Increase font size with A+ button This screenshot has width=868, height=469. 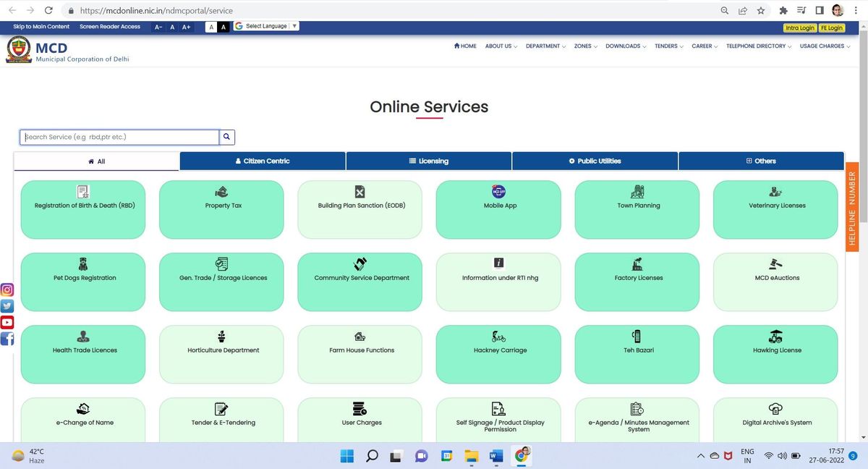click(x=186, y=27)
